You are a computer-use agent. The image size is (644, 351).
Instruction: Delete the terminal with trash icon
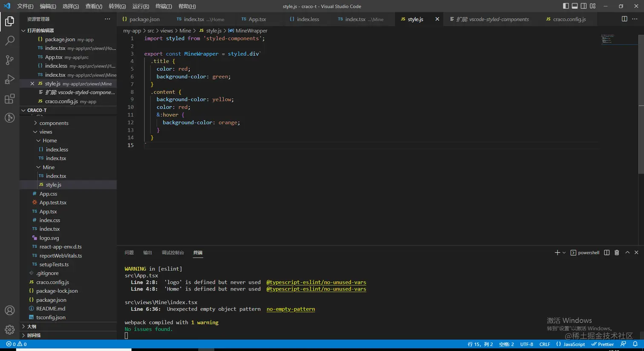[617, 253]
